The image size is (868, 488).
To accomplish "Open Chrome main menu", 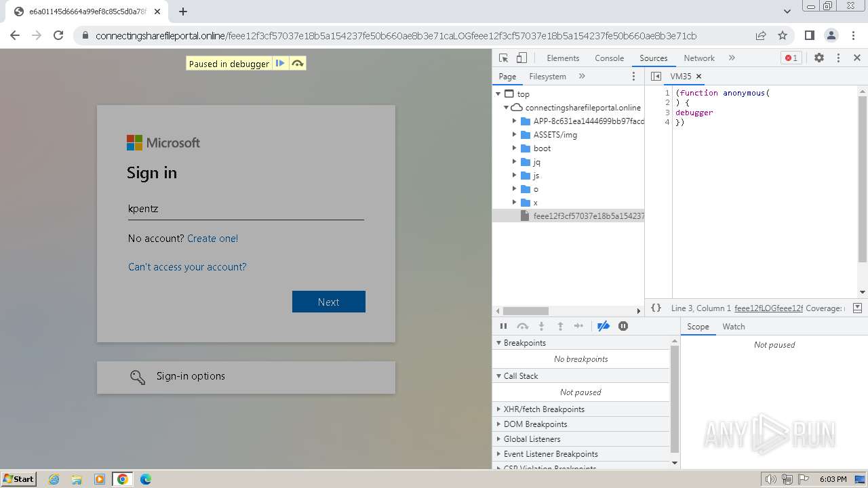I will point(852,35).
